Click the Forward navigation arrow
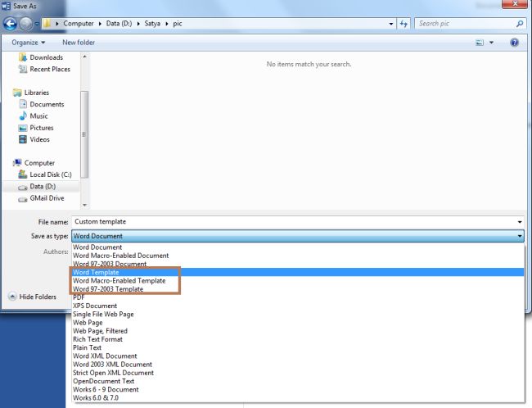 click(26, 24)
